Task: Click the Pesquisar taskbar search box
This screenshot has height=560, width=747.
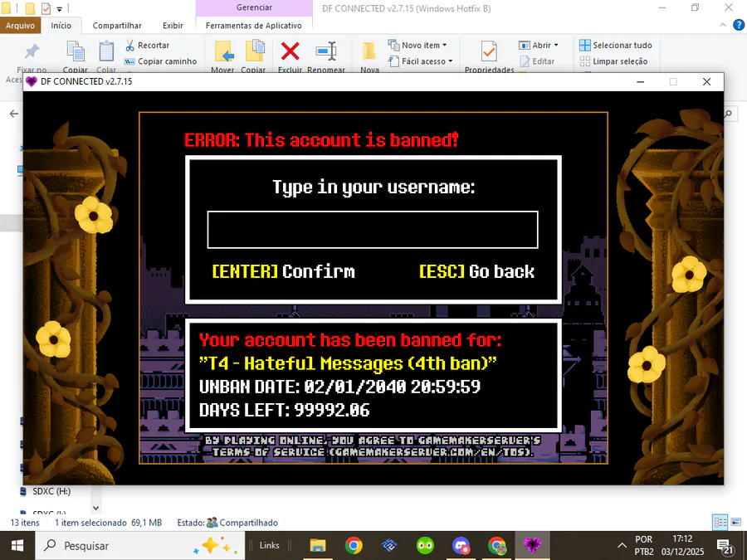Action: coord(139,546)
